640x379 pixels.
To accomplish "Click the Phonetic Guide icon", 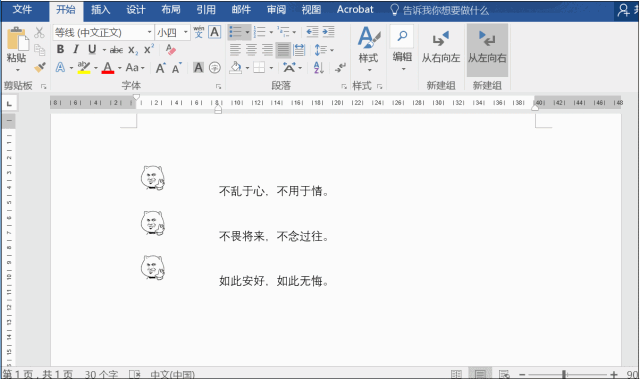I will click(199, 32).
